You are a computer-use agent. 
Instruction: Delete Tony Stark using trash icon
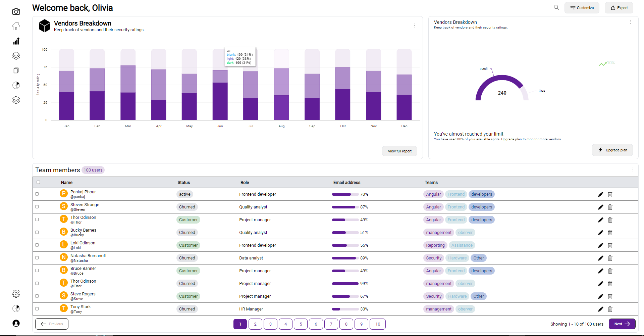coord(610,309)
